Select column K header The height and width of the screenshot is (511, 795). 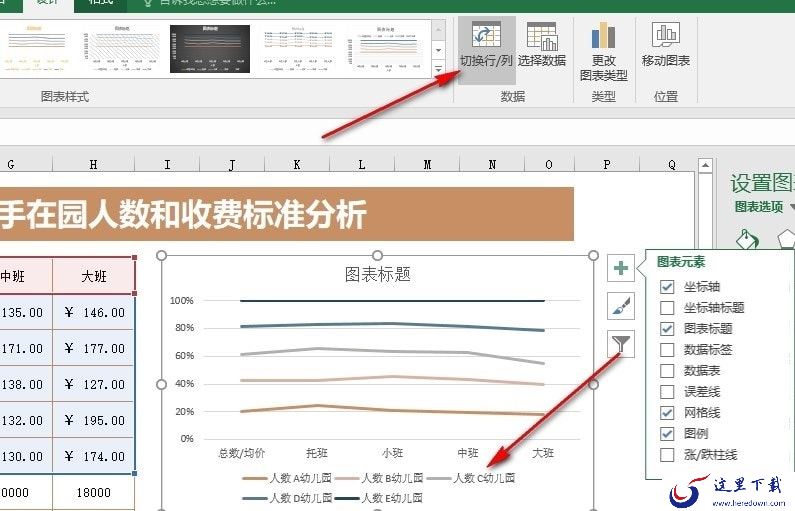coord(297,164)
